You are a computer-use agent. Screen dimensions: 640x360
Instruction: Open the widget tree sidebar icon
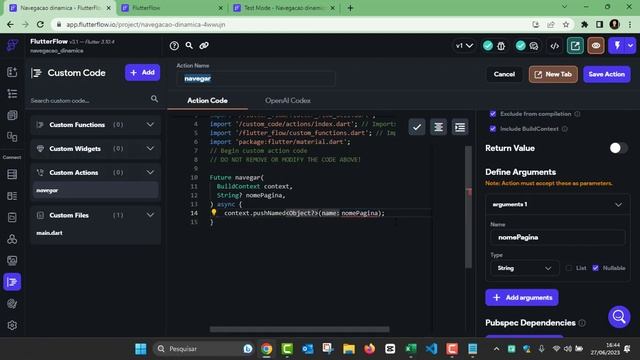(x=12, y=94)
